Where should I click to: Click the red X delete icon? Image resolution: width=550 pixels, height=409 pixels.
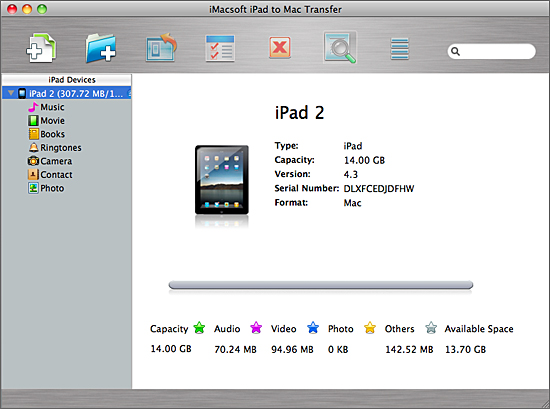[x=280, y=47]
